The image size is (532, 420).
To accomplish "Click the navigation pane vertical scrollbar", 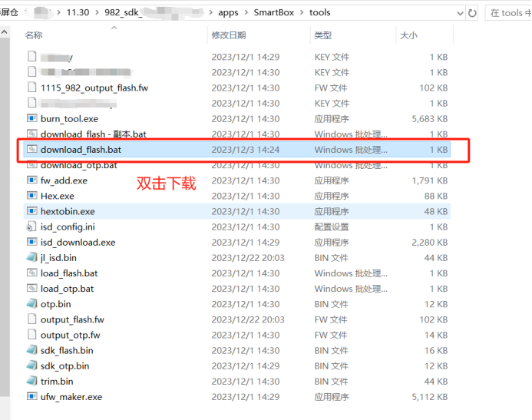I will tap(5, 217).
